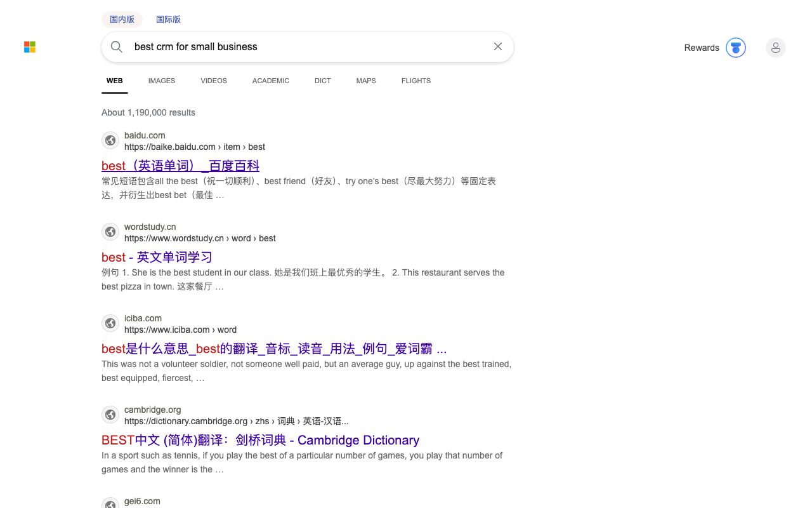Click the cambridge.org site name
The height and width of the screenshot is (508, 812).
(153, 410)
